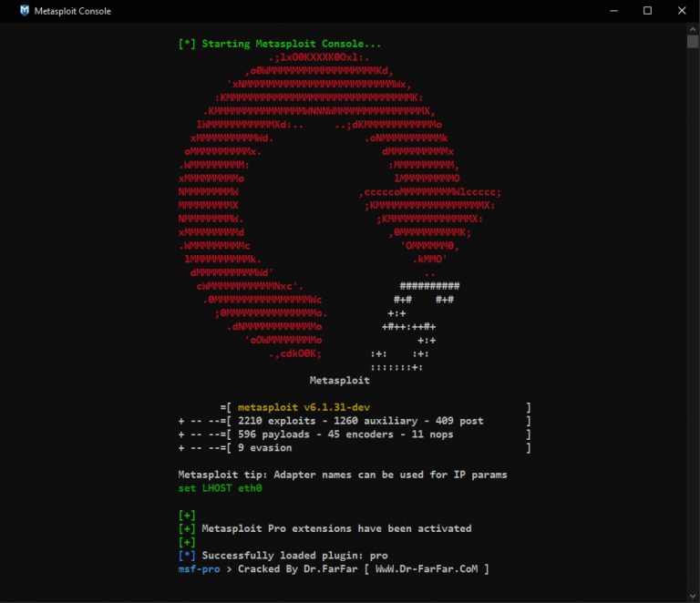Screen dimensions: 700x603
Task: Click the vertical scrollbar thumb
Action: [x=693, y=42]
